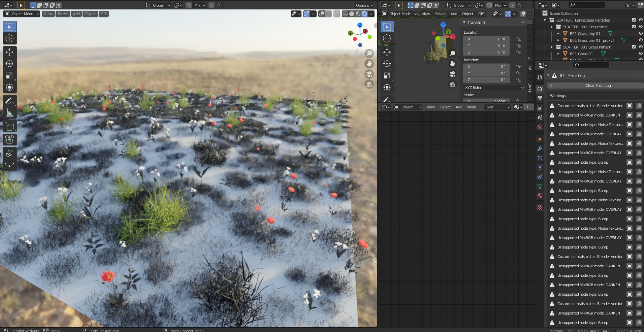Click the Options button in the main viewport header

pos(364,5)
